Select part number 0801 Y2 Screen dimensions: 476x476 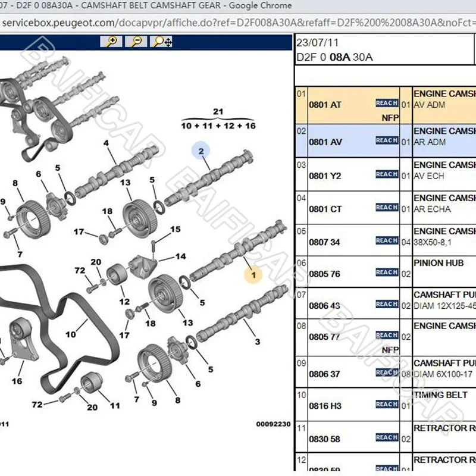click(x=325, y=176)
